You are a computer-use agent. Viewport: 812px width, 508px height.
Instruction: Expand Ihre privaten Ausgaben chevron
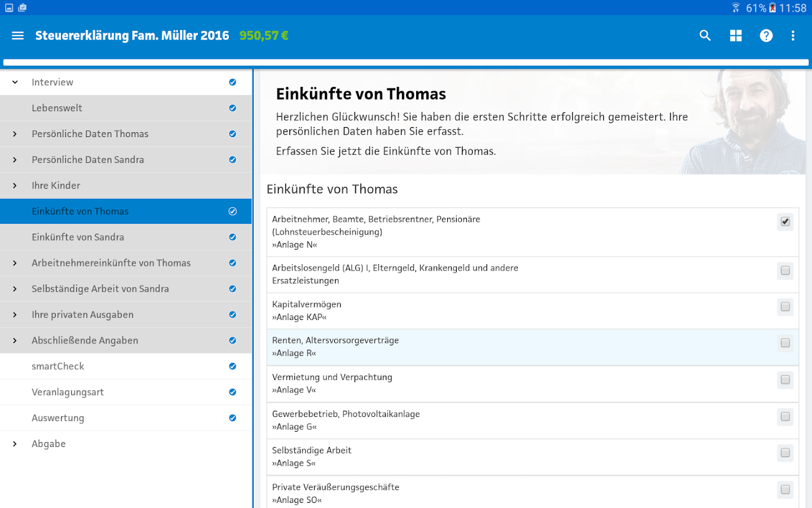coord(15,314)
